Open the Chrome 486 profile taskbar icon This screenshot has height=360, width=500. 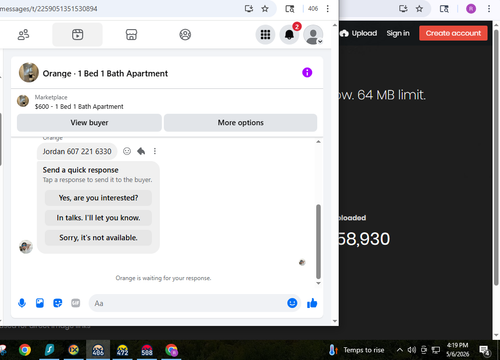click(x=98, y=350)
